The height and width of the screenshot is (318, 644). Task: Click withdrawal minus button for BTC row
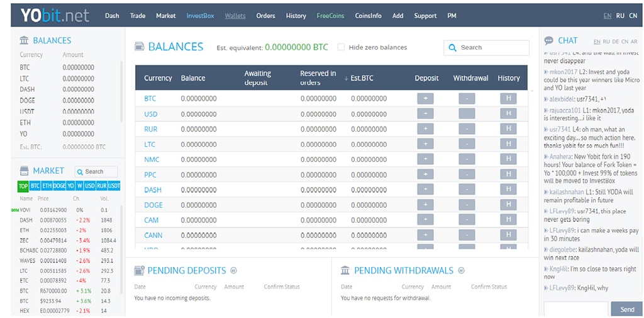[x=467, y=99]
